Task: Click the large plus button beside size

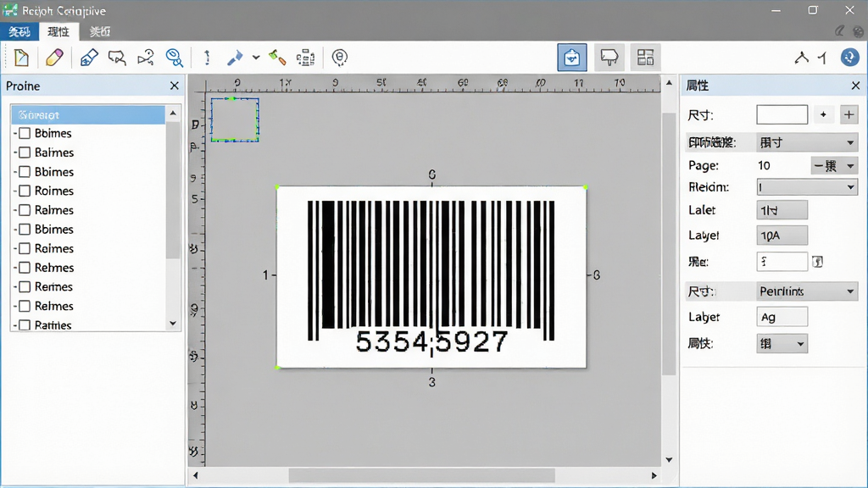Action: [849, 114]
